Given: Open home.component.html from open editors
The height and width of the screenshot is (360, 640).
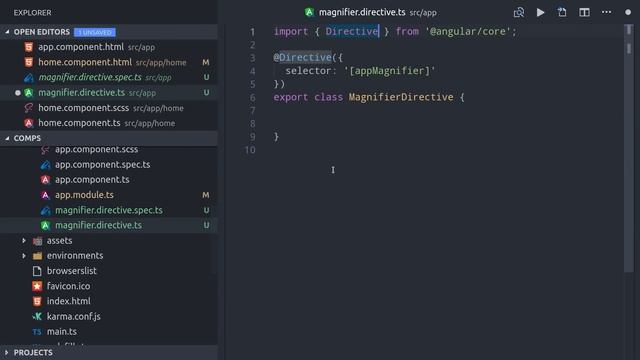Looking at the screenshot, I should 109,62.
